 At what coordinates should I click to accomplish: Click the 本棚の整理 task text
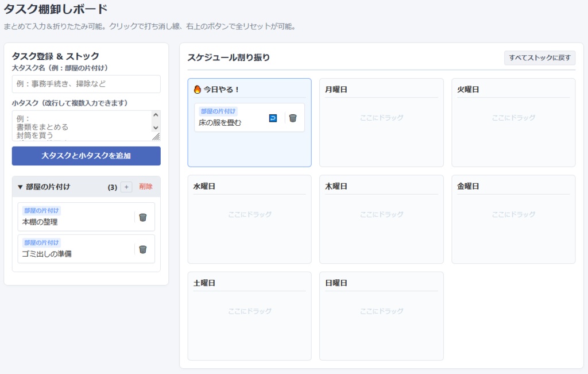(40, 222)
